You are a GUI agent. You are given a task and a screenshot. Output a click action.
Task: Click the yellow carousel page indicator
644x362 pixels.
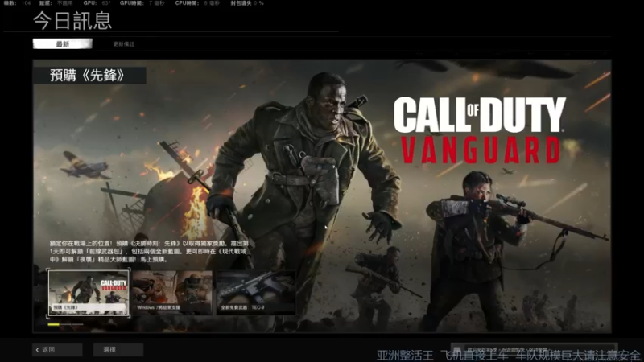click(x=53, y=325)
